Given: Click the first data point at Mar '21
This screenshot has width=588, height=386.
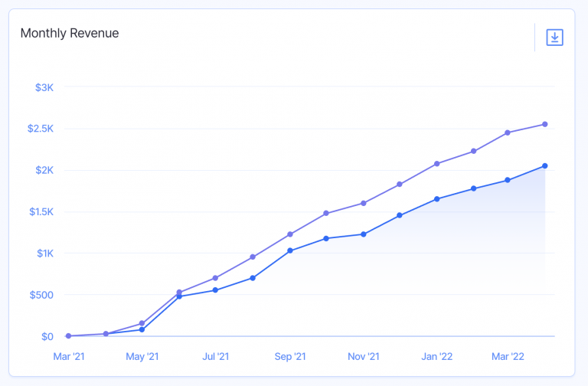Looking at the screenshot, I should [x=69, y=335].
